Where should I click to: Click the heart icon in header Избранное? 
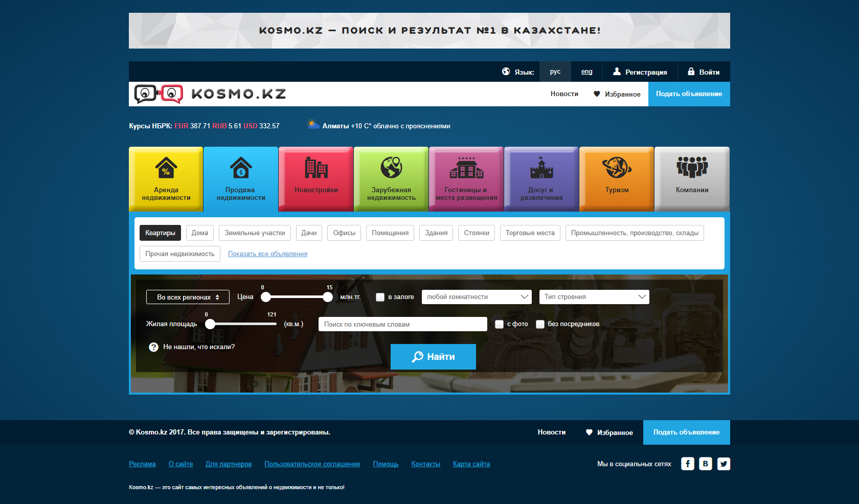(x=597, y=94)
